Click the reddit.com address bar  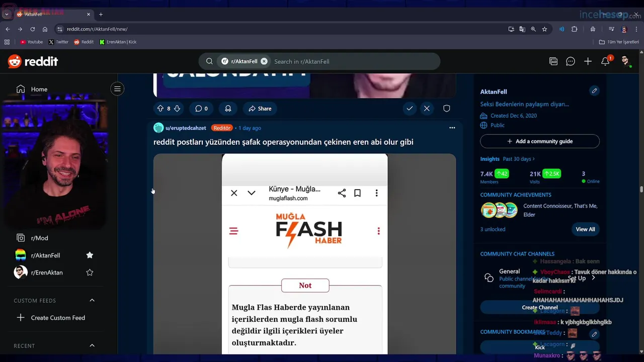[x=282, y=29]
